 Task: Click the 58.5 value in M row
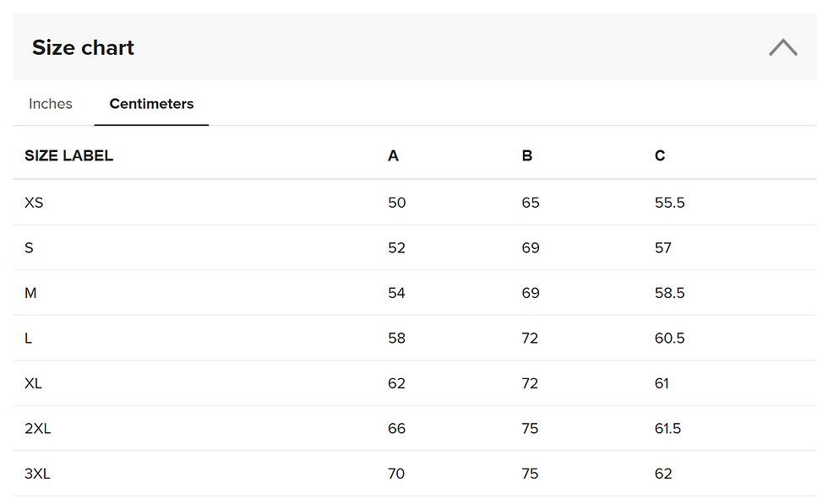669,293
